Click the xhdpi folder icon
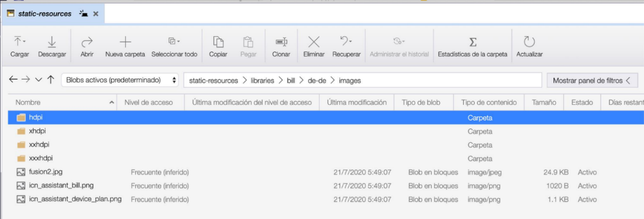The height and width of the screenshot is (219, 644). pyautogui.click(x=21, y=131)
